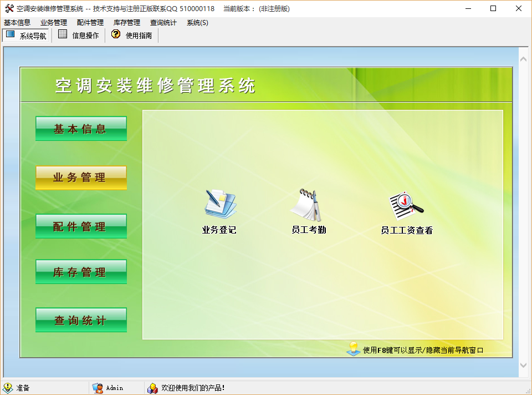This screenshot has height=395, width=532.
Task: Open the 业务管理 menu in menu bar
Action: (54, 23)
